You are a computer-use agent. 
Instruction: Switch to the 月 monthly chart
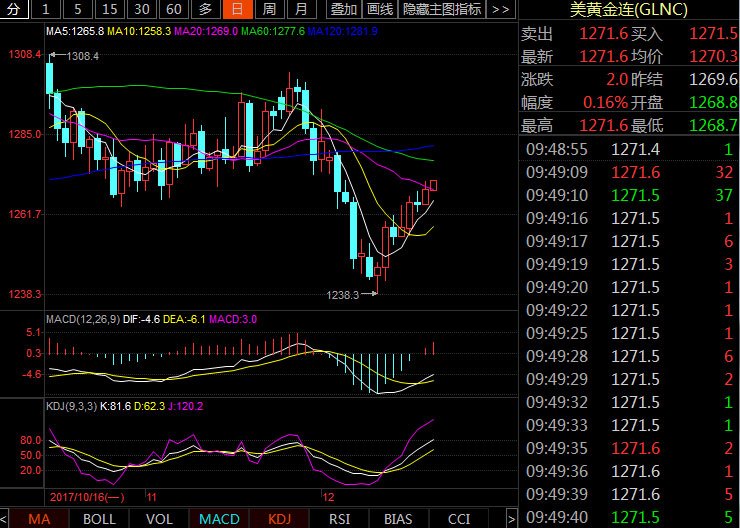301,9
